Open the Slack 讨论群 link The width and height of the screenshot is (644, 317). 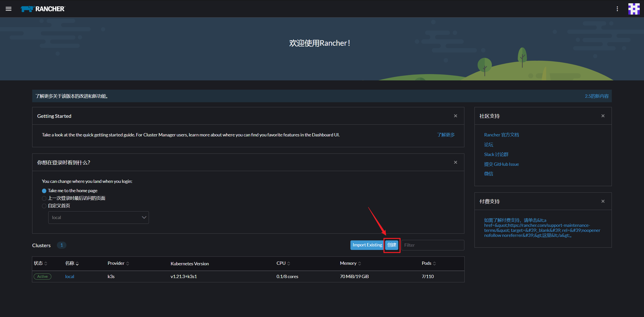[x=496, y=154]
